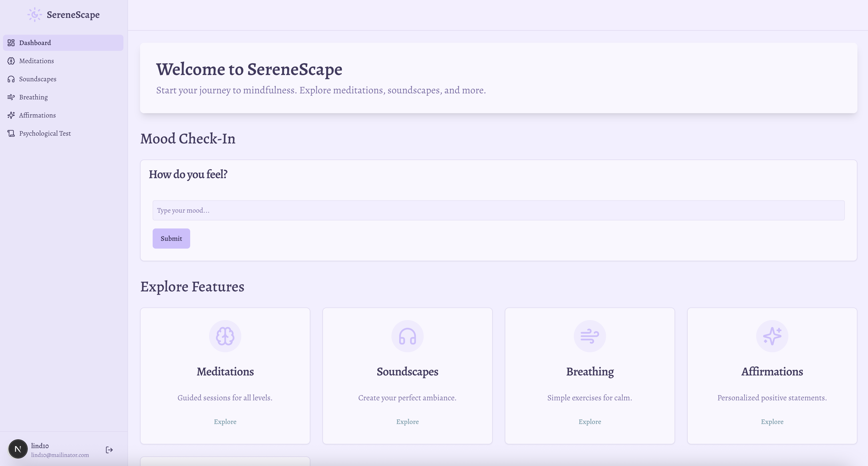Go to Meditations in the sidebar
This screenshot has height=466, width=868.
(36, 61)
